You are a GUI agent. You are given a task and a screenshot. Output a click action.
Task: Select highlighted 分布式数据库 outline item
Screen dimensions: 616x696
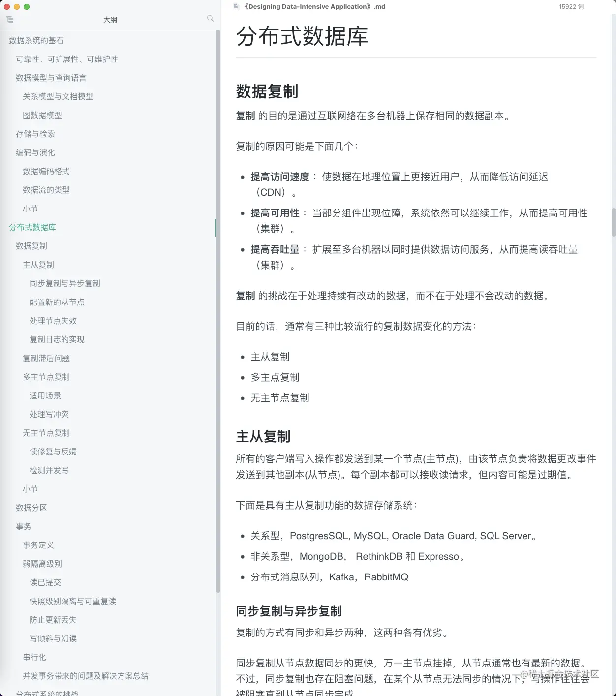pyautogui.click(x=32, y=227)
